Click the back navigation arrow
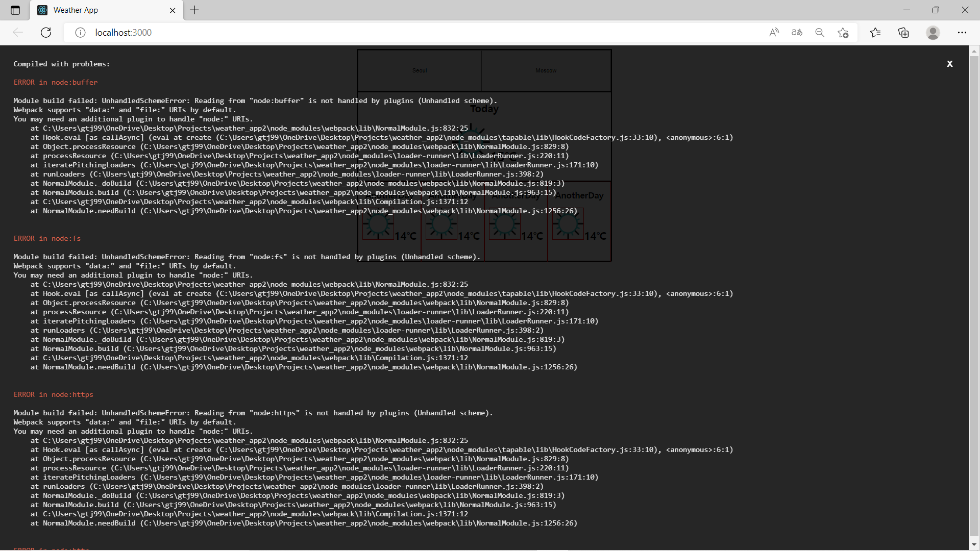The image size is (980, 551). pyautogui.click(x=18, y=33)
